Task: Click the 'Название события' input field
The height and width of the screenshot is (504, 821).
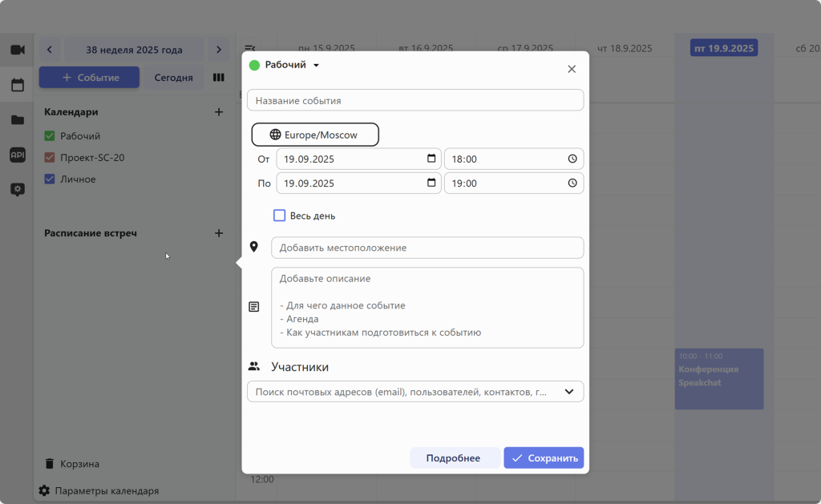Action: tap(415, 100)
